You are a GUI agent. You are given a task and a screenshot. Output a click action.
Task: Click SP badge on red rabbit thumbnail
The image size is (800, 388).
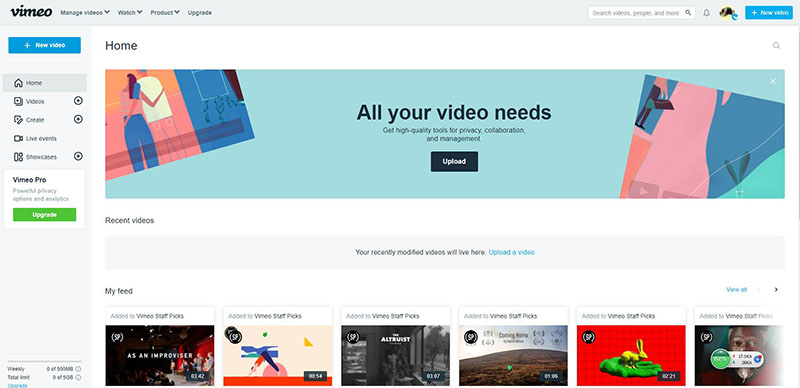pos(588,337)
